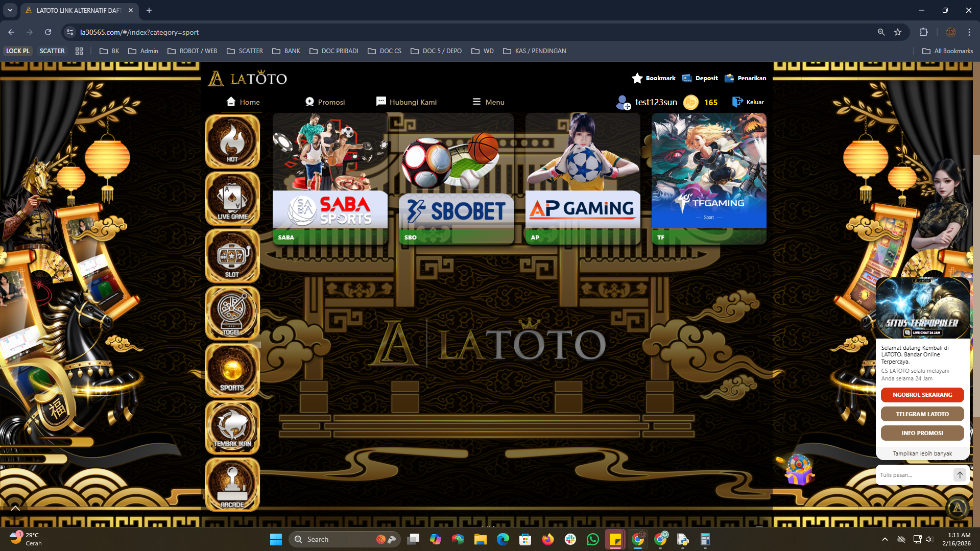Open the BK bookmarks folder

coord(109,51)
